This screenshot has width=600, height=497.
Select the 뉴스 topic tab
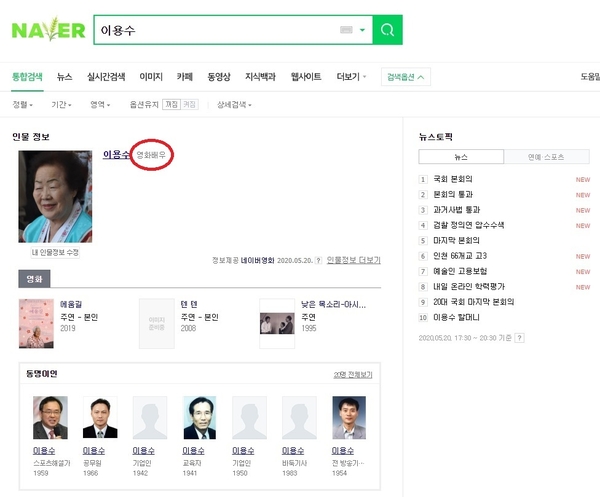[461, 157]
